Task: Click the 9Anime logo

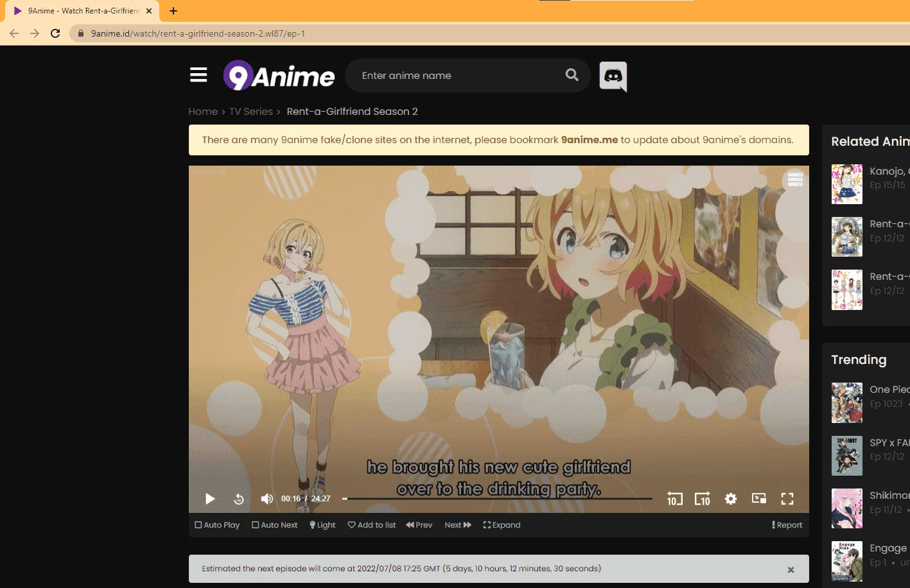Action: (x=279, y=76)
